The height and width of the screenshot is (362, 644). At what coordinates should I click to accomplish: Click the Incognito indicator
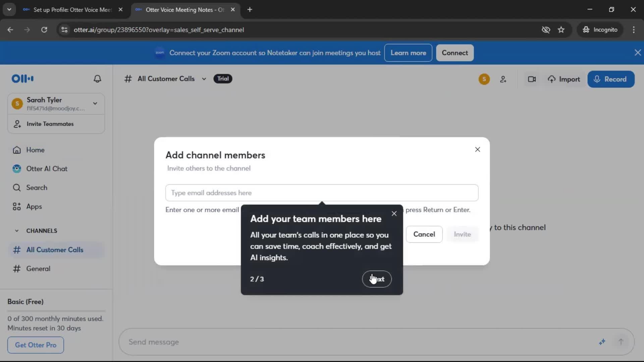coord(600,30)
